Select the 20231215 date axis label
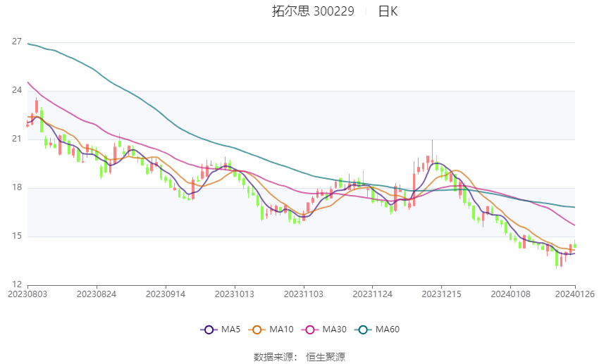 tap(441, 294)
